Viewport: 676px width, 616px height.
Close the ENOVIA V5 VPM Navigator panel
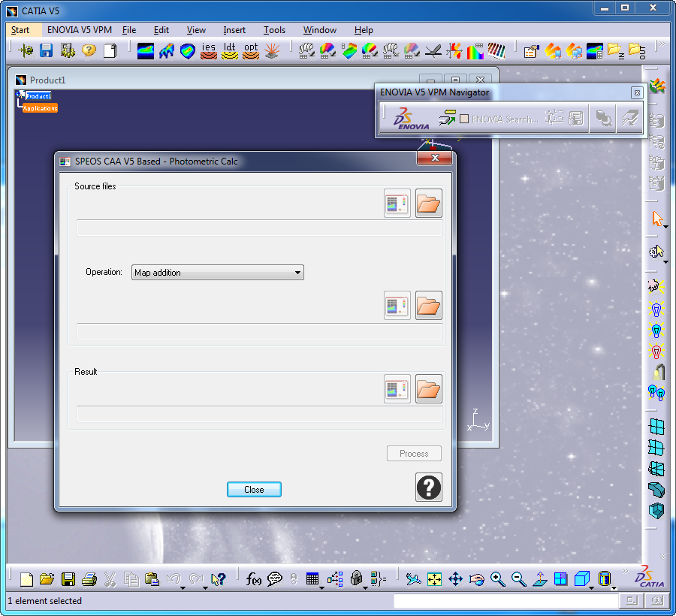(x=637, y=92)
